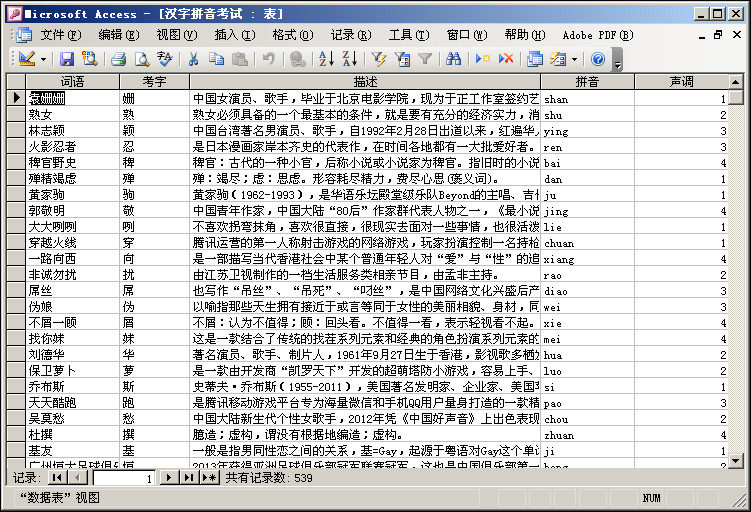Go to next record navigation button
This screenshot has width=751, height=512.
pyautogui.click(x=169, y=478)
